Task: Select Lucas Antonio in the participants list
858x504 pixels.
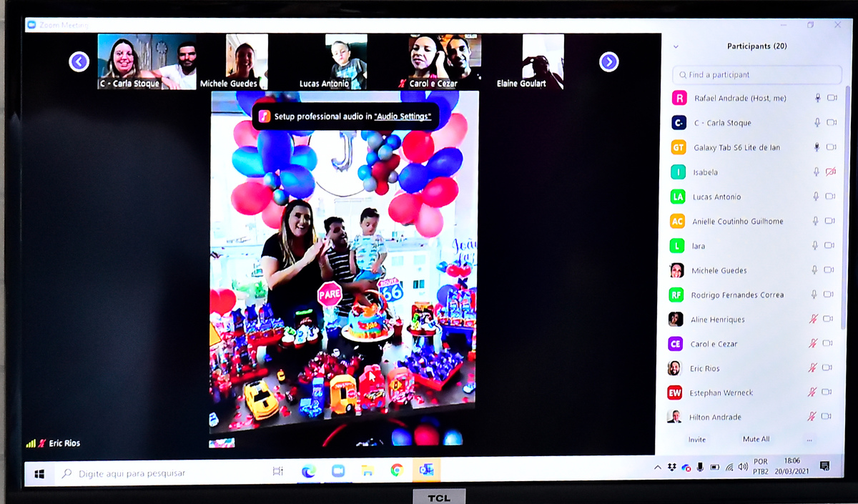Action: point(716,197)
